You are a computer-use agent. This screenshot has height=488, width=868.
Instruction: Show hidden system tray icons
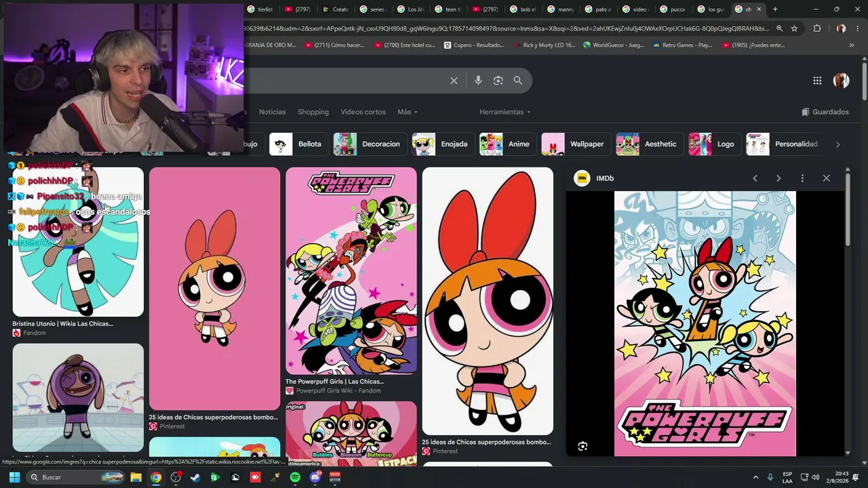click(x=755, y=477)
